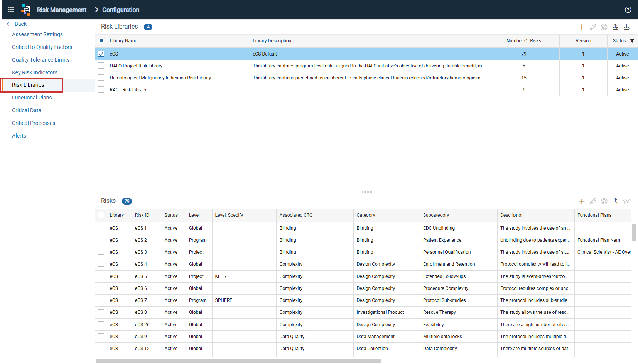Screen dimensions: 638x364
Task: Click the Risk Libraries count badge 4
Action: (148, 27)
